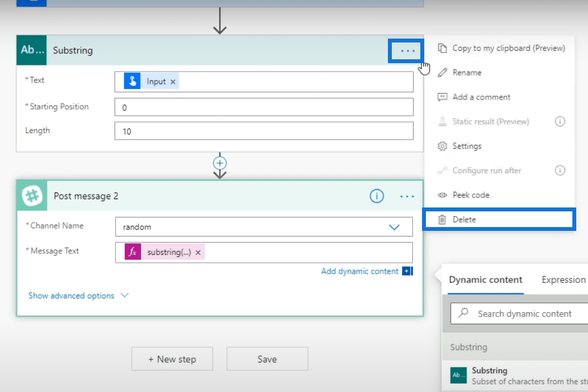Viewport: 588px width, 392px height.
Task: Click the Post message 2 title
Action: click(x=86, y=196)
